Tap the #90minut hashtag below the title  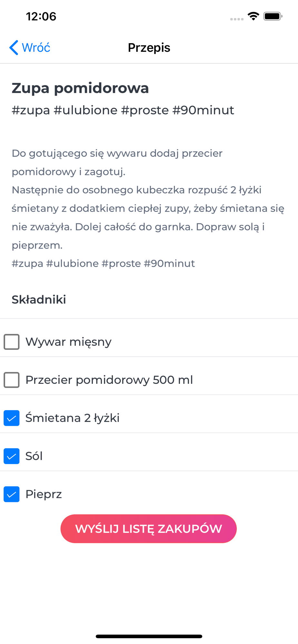[203, 110]
